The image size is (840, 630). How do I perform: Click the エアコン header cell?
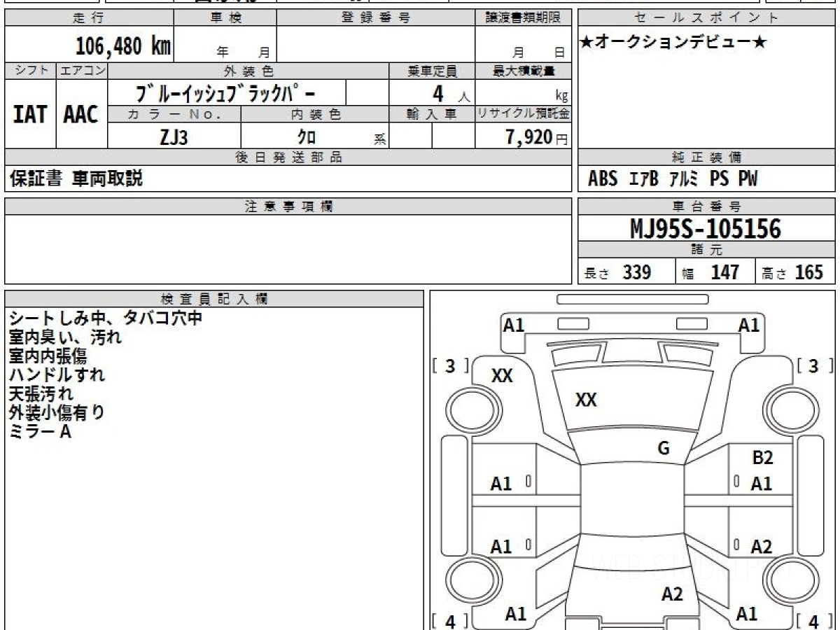pyautogui.click(x=82, y=71)
